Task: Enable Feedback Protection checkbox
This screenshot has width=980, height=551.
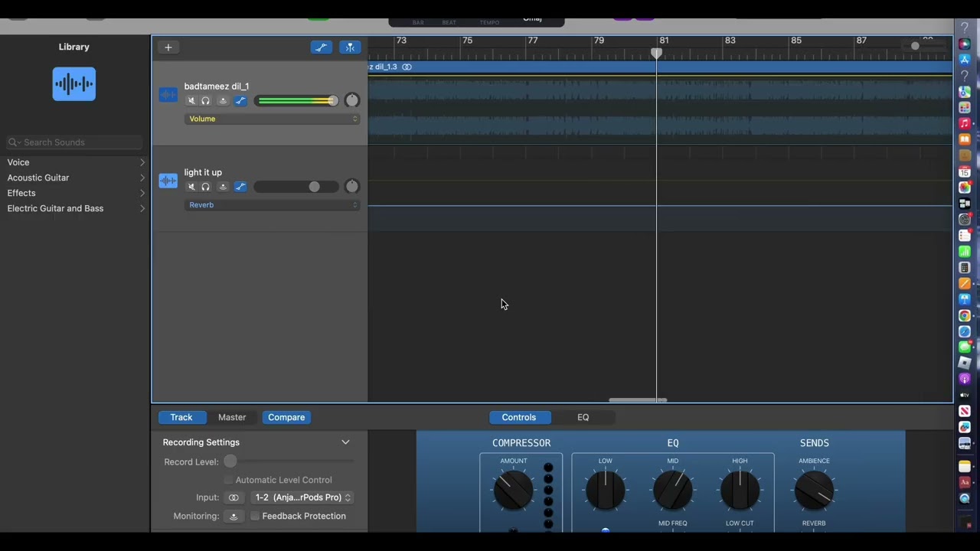Action: tap(255, 517)
